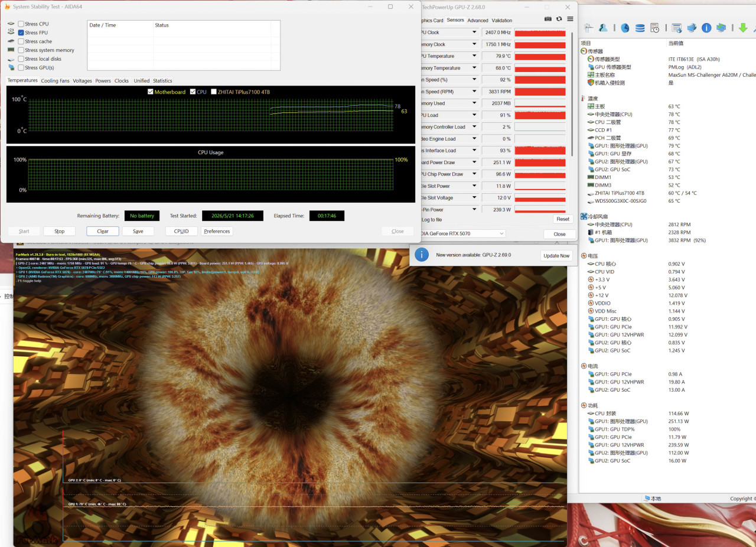756x547 pixels.
Task: Open the Memory Used sensor dropdown arrow
Action: [474, 103]
